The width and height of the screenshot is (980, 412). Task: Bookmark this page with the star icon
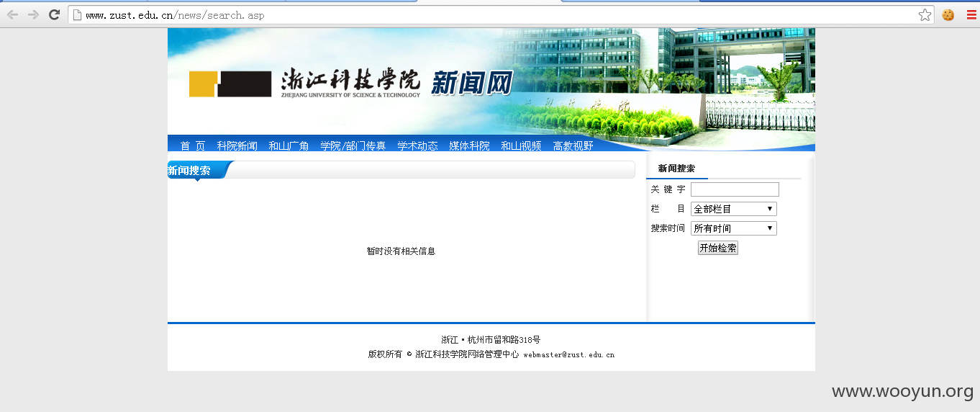tap(925, 14)
